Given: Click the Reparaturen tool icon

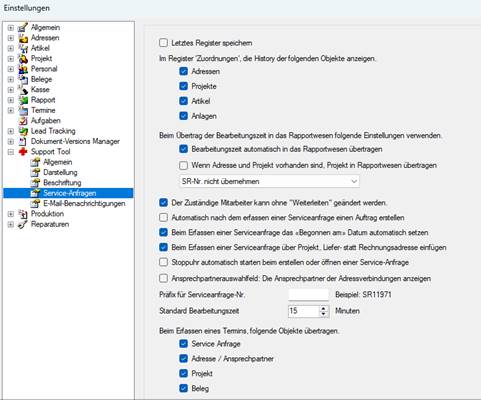Looking at the screenshot, I should pos(23,224).
